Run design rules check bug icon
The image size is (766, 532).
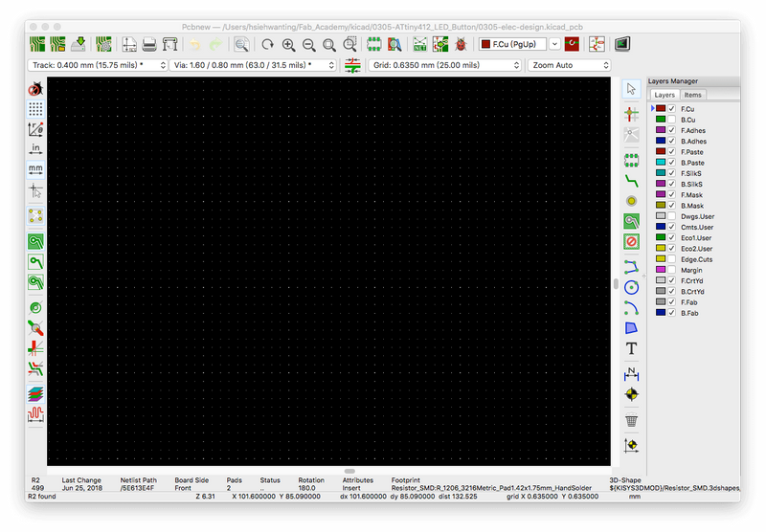tap(462, 44)
